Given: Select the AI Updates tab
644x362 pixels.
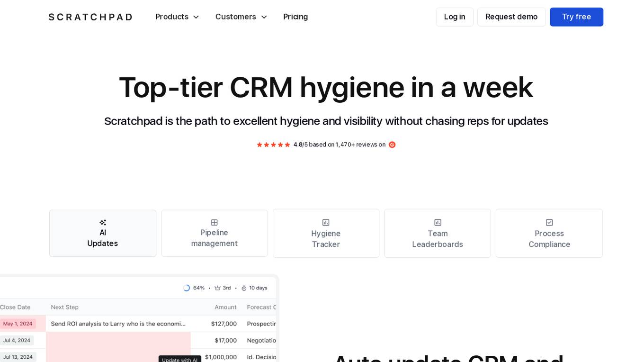Looking at the screenshot, I should coord(103,233).
